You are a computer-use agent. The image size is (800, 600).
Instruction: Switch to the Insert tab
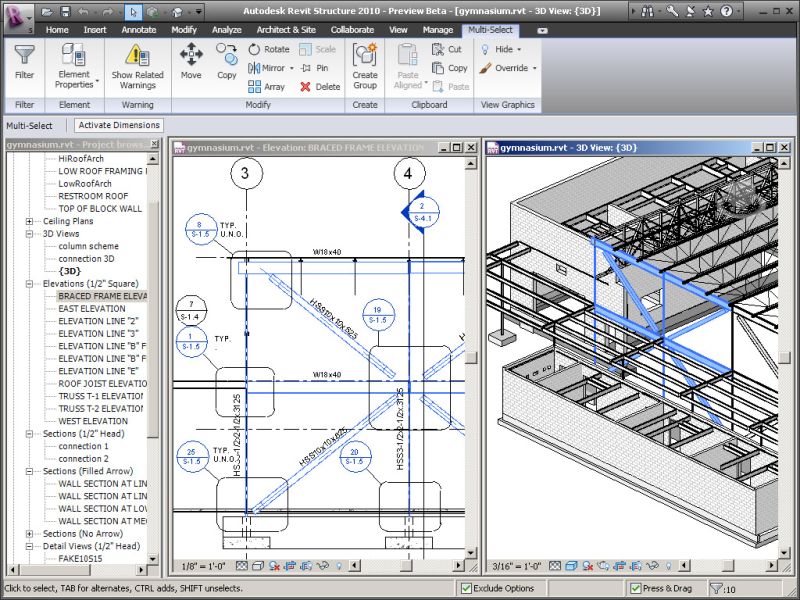coord(95,30)
